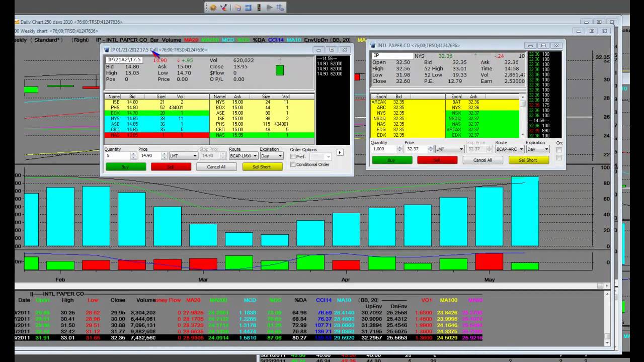
Task: Click the Daily Chart window title icon
Action: click(x=17, y=22)
